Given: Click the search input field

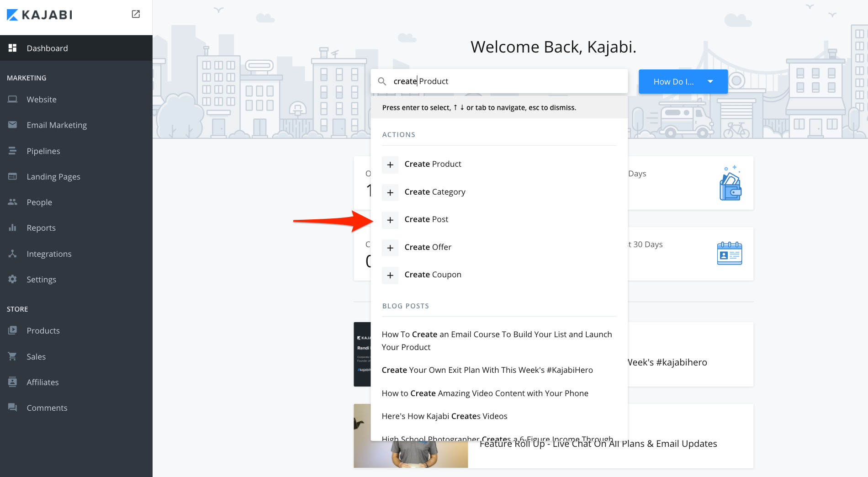Looking at the screenshot, I should (x=499, y=81).
